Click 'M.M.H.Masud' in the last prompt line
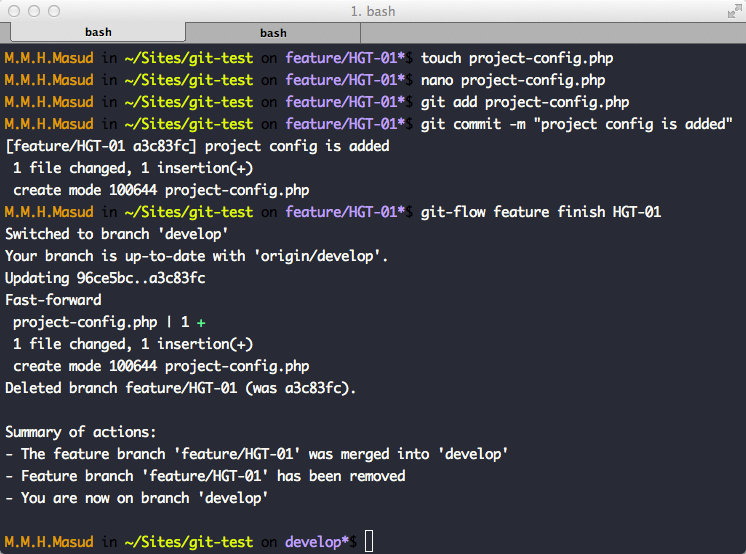Image resolution: width=746 pixels, height=554 pixels. pos(49,542)
